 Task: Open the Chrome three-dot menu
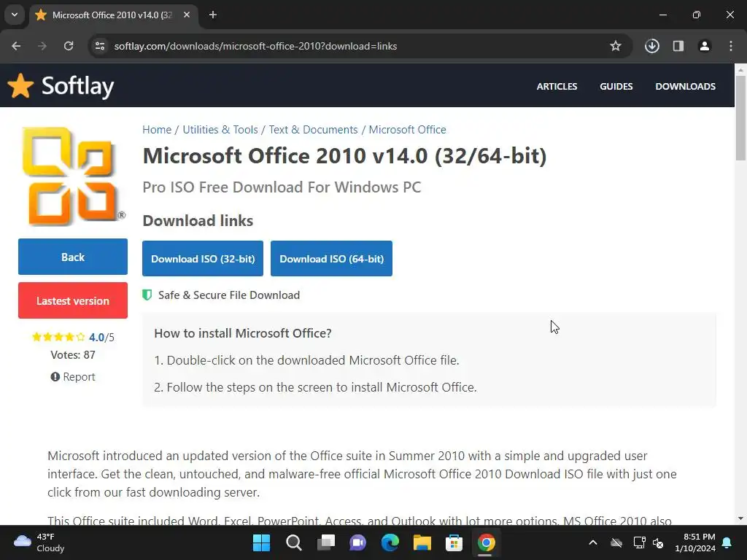click(731, 46)
